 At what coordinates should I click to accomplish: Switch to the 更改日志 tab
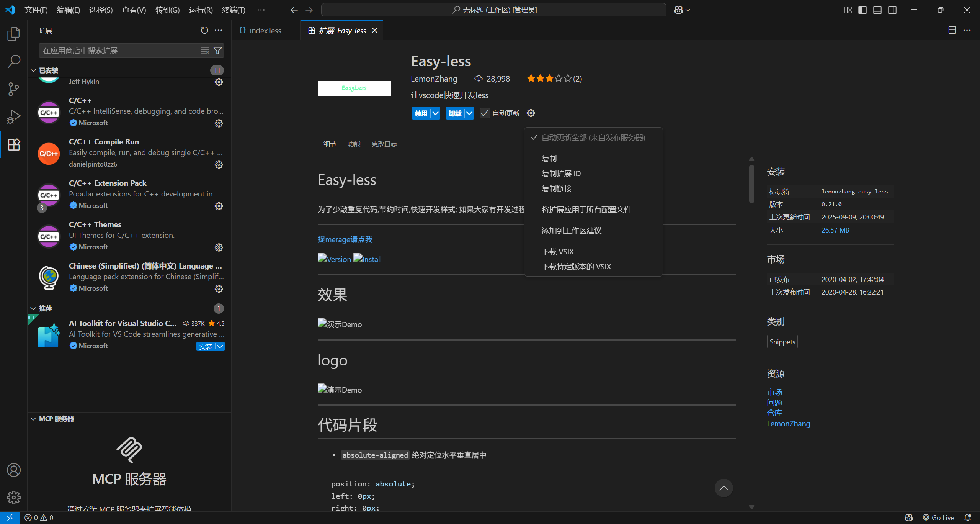[x=384, y=144]
